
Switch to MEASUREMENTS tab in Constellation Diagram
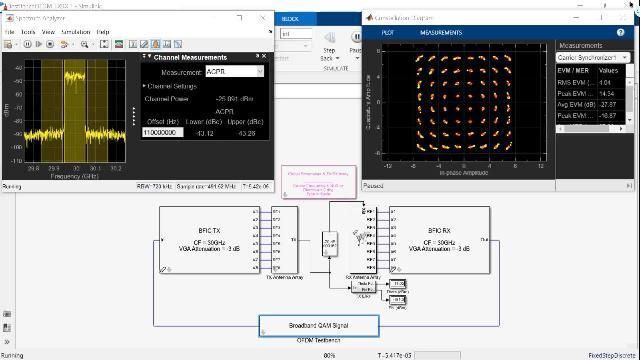[441, 33]
